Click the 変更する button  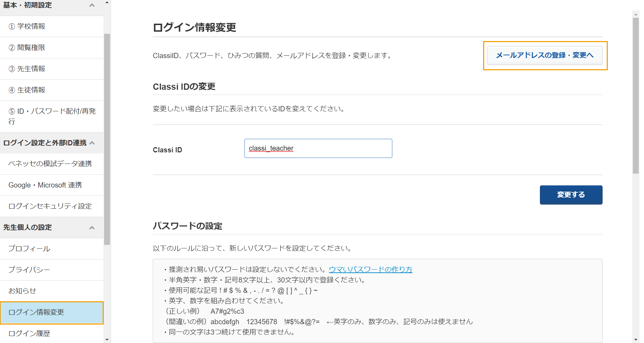(571, 195)
